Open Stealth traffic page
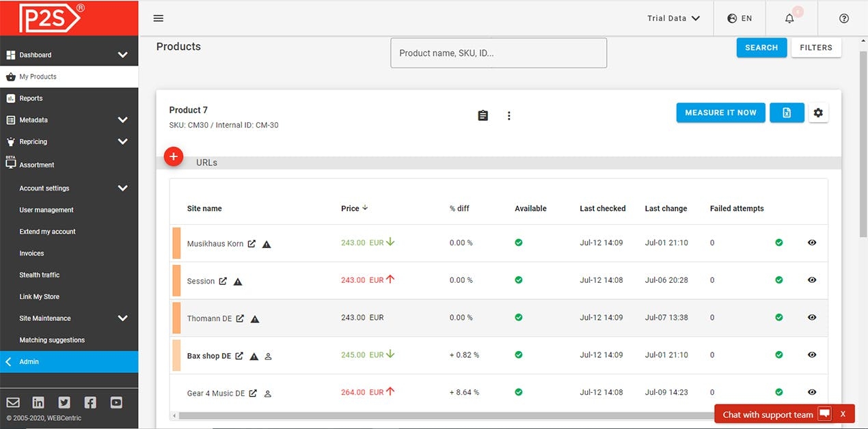Screen dimensions: 868x429 (39, 275)
